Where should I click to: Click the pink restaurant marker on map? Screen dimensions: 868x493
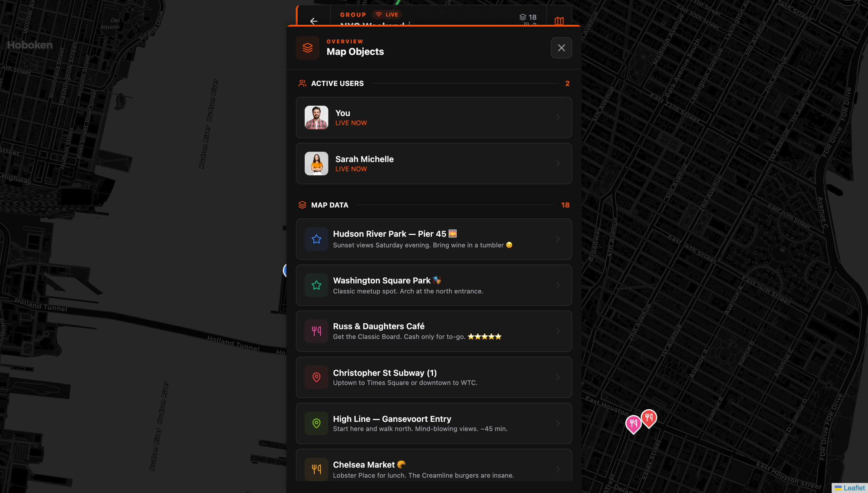pos(633,424)
